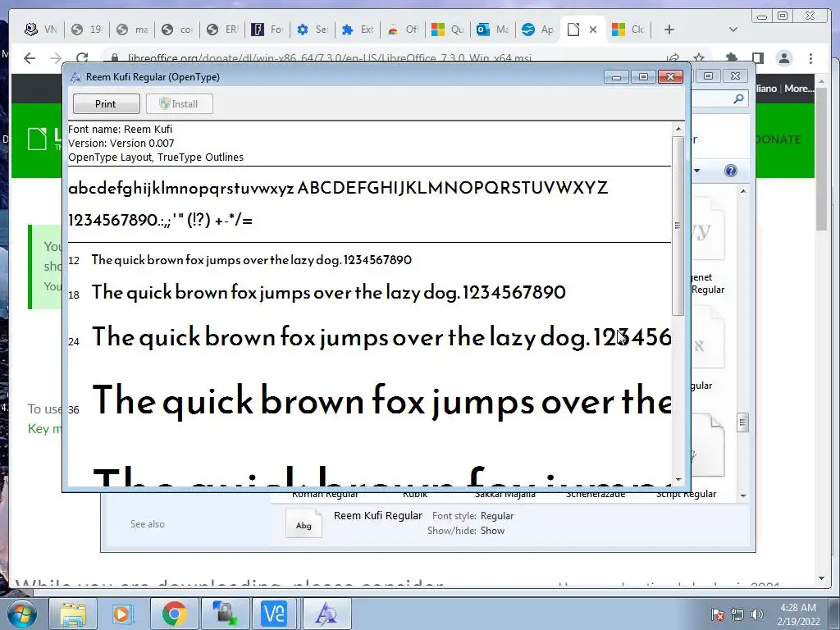Image resolution: width=840 pixels, height=630 pixels.
Task: Click the share page icon in address bar
Action: [x=673, y=58]
